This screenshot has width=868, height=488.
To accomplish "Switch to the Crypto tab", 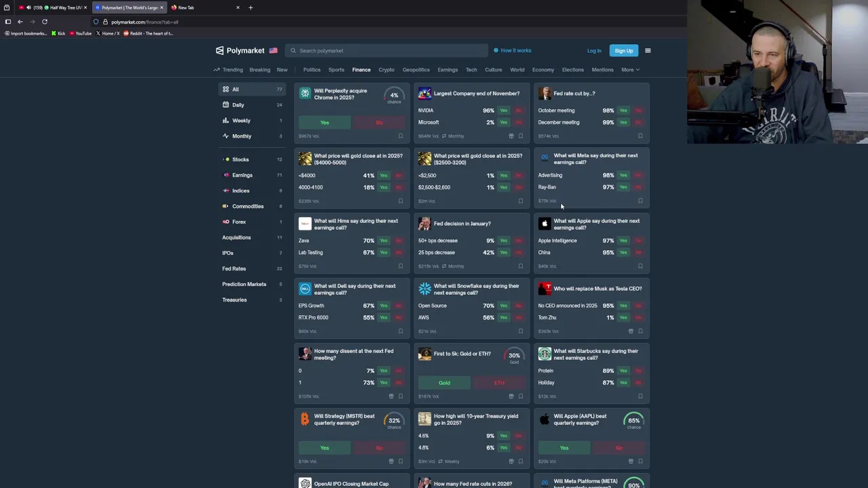I will point(387,70).
